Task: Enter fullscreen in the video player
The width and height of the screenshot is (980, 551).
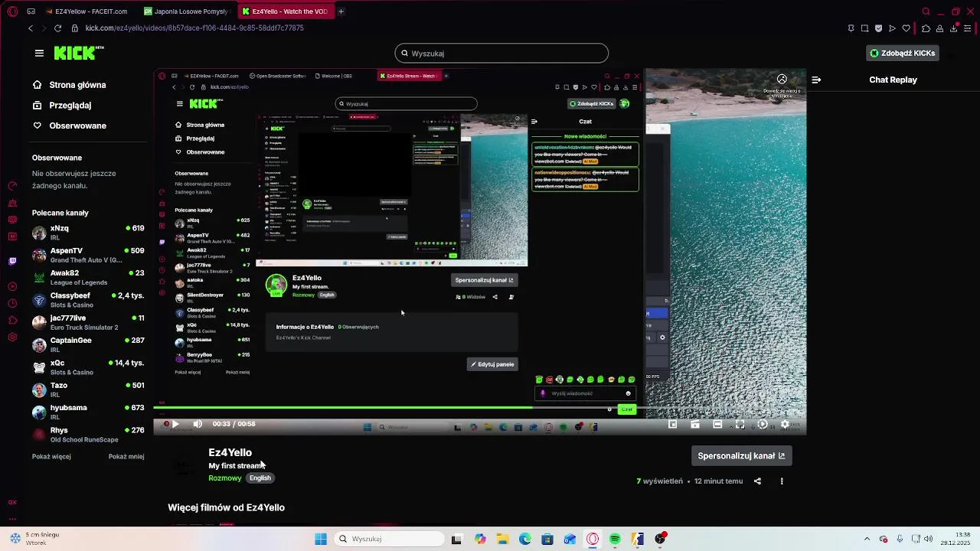Action: (x=740, y=424)
